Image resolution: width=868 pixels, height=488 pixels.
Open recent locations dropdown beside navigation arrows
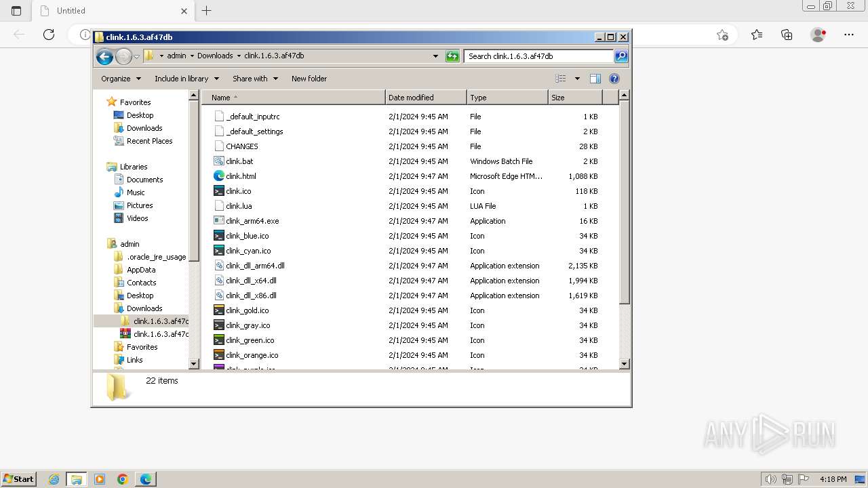(x=136, y=57)
